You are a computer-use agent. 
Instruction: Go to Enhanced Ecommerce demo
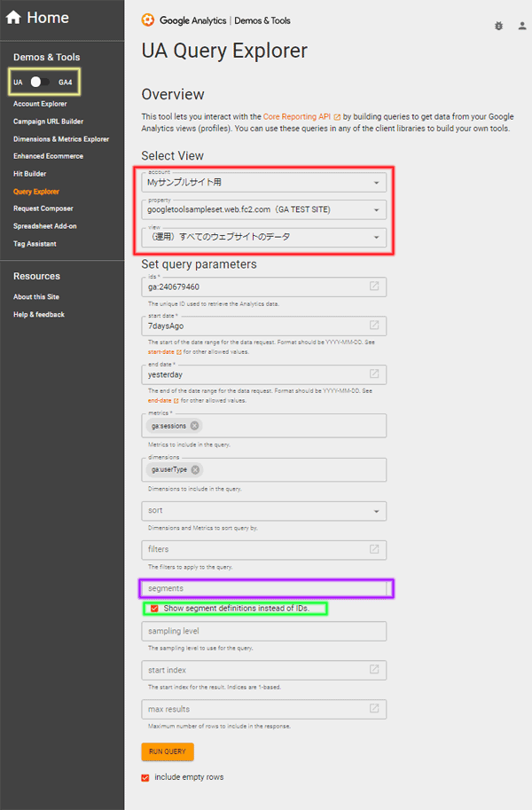point(49,156)
